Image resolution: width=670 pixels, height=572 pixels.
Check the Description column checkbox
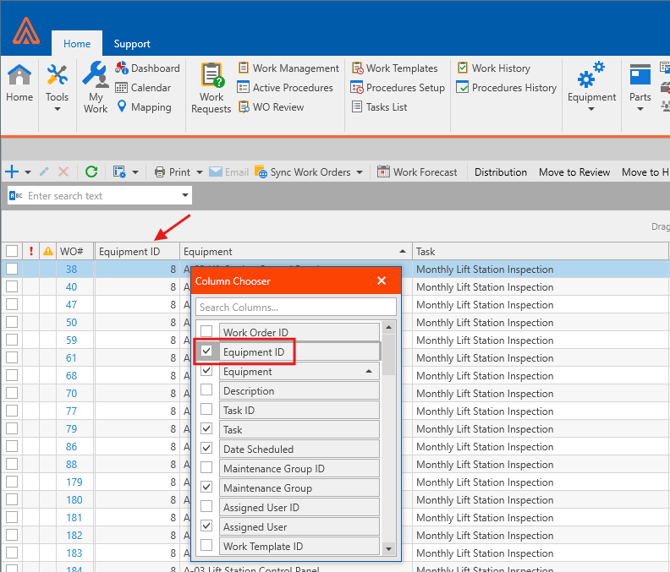click(207, 391)
